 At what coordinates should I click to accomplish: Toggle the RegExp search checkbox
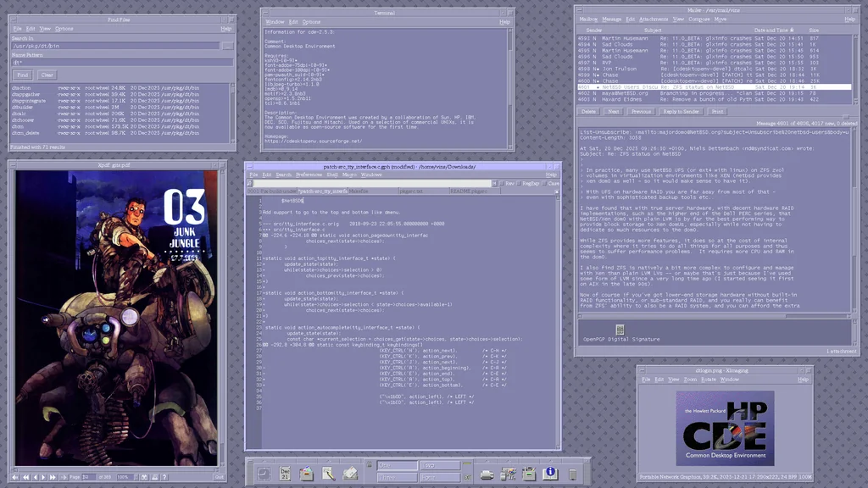pyautogui.click(x=518, y=183)
